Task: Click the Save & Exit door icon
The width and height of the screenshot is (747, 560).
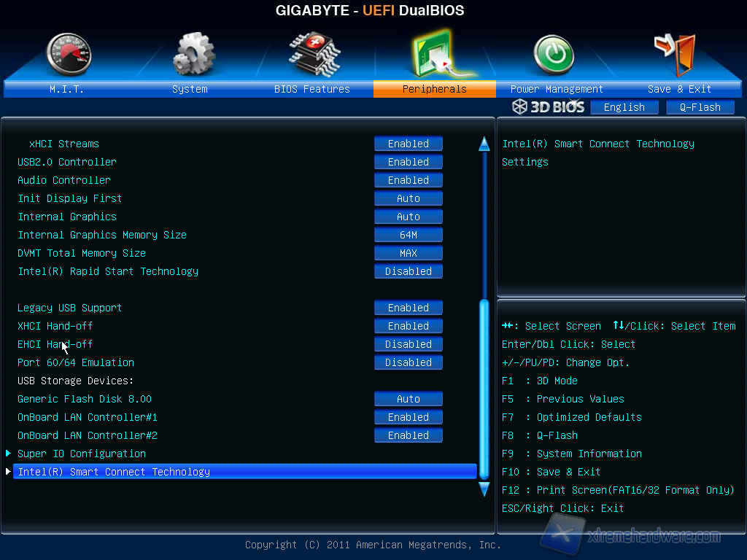Action: click(x=676, y=55)
